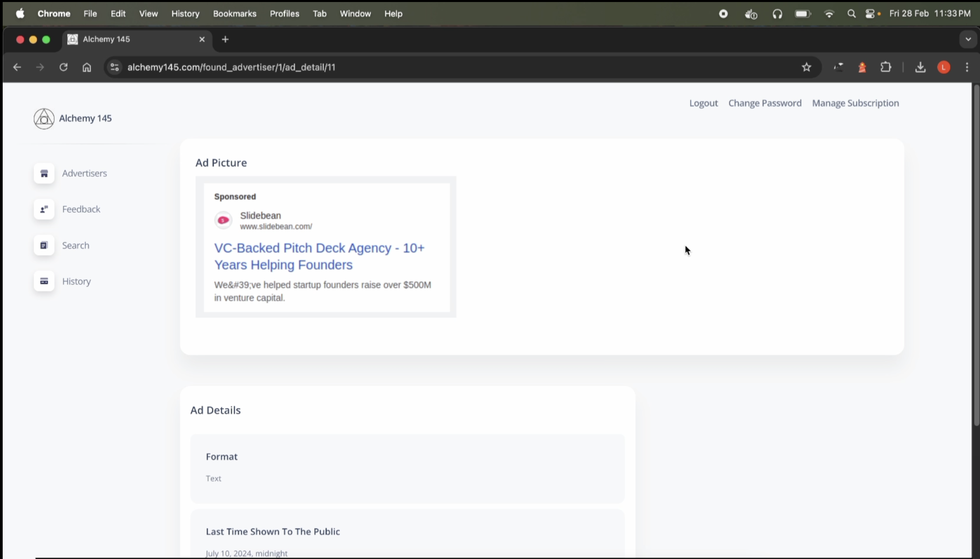Click the orange extension icon in toolbar
980x559 pixels.
[862, 68]
